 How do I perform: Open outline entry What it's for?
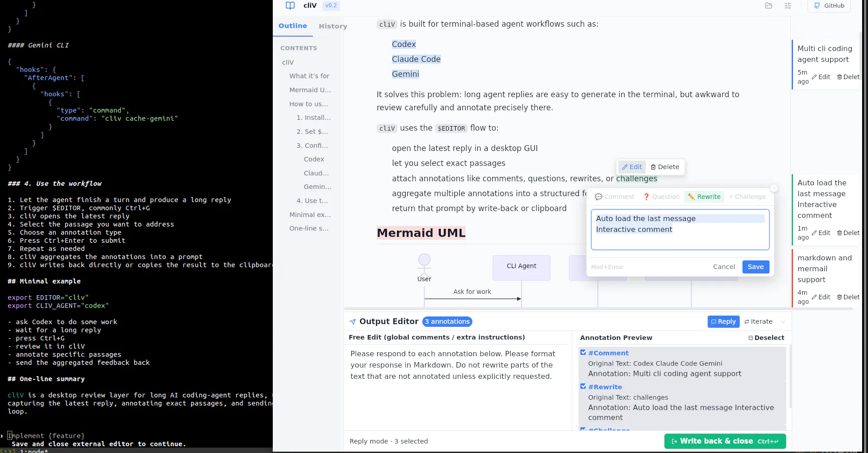click(309, 76)
